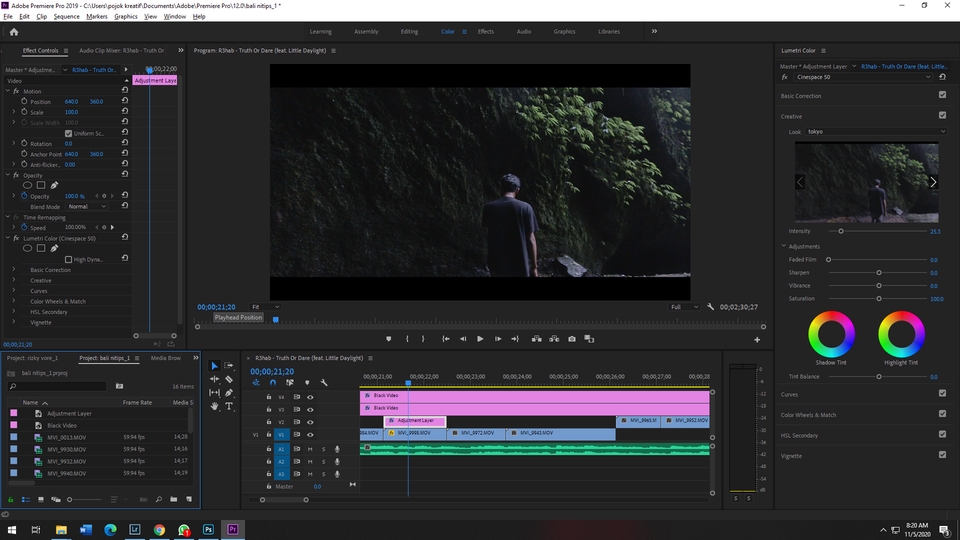Select the MVI_9972.MOV clip in timeline

pos(475,434)
